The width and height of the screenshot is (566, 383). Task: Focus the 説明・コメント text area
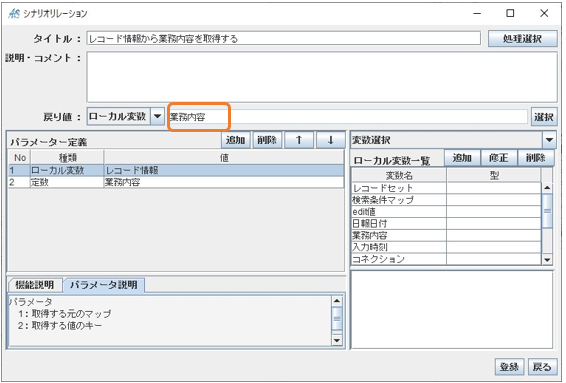322,77
